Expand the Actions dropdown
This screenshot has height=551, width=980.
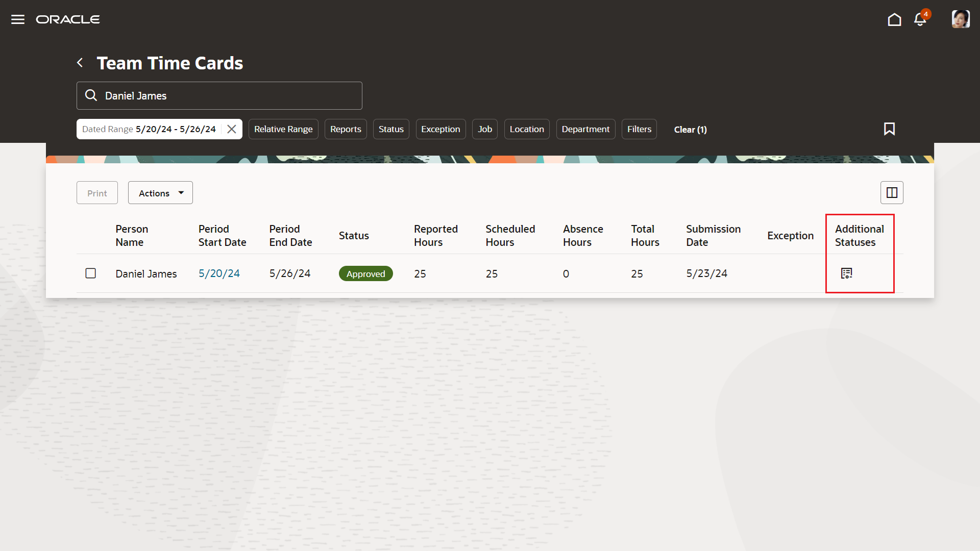click(x=160, y=193)
